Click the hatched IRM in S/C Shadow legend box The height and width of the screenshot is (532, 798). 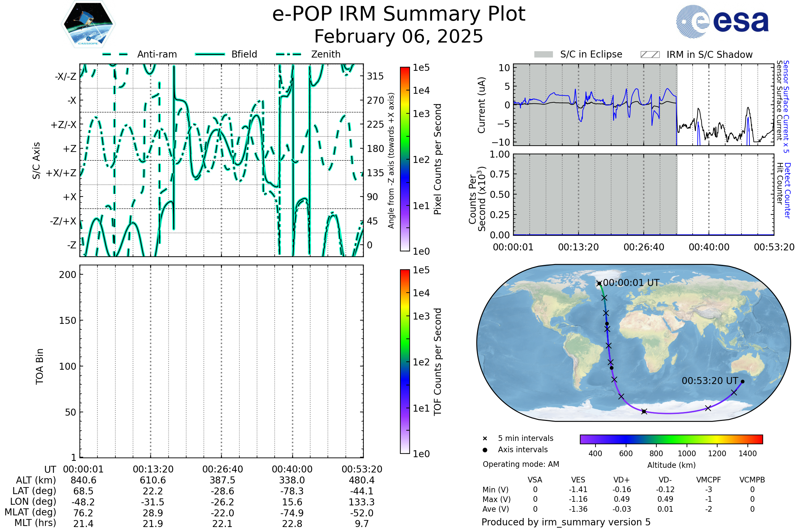pyautogui.click(x=650, y=55)
